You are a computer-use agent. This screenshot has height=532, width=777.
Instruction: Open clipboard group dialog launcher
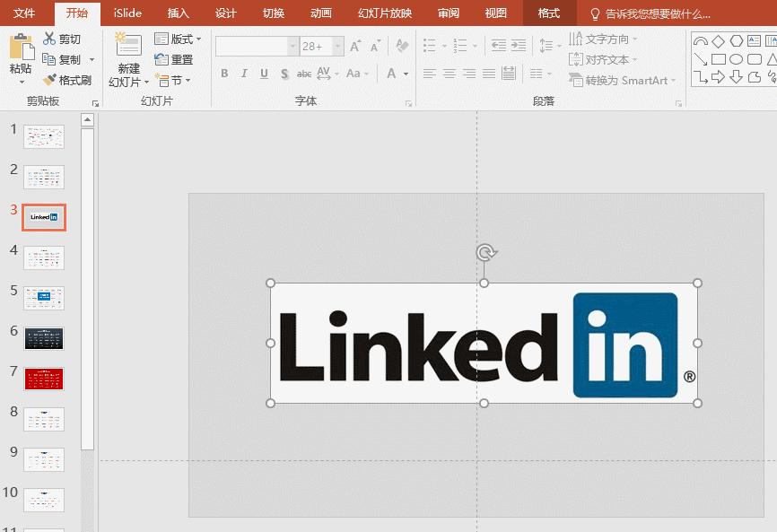click(x=96, y=103)
